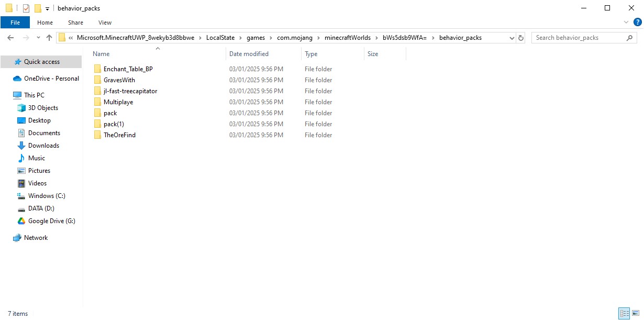The height and width of the screenshot is (320, 644).
Task: Open the address bar history dropdown
Action: pyautogui.click(x=512, y=38)
